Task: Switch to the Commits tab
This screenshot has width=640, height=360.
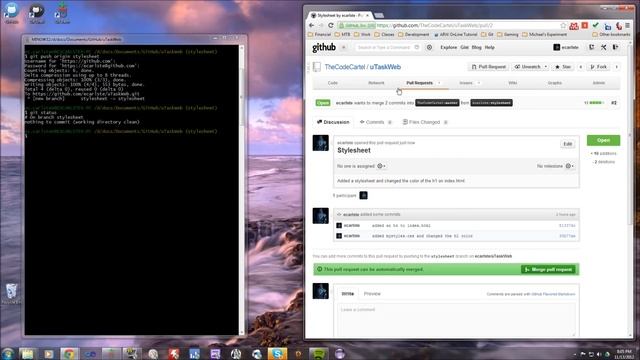Action: [x=376, y=122]
